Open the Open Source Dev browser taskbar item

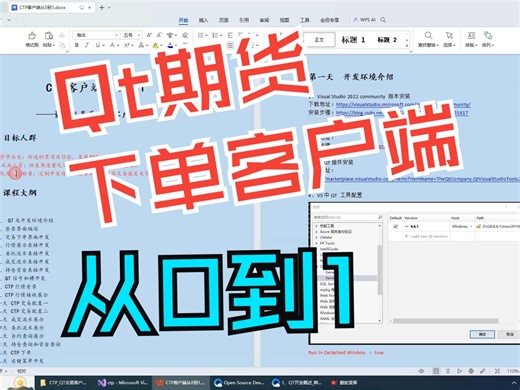tap(240, 383)
